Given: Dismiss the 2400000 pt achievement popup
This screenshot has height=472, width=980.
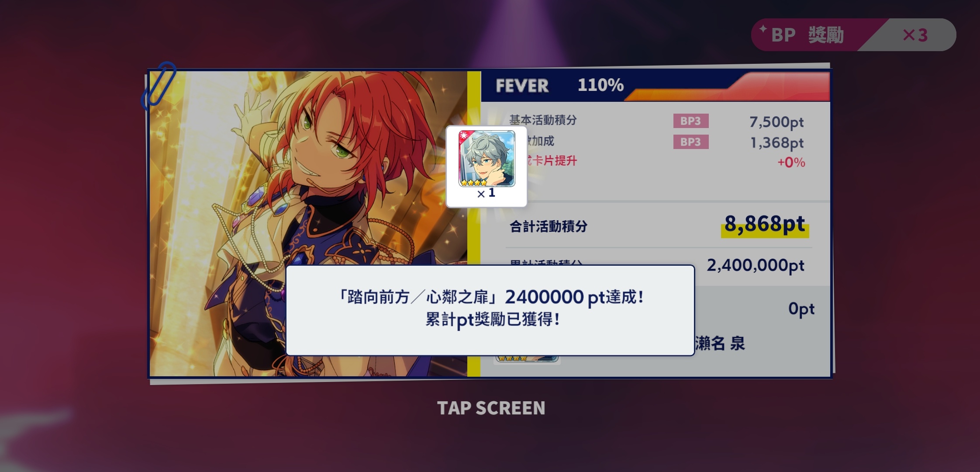Looking at the screenshot, I should (x=490, y=310).
